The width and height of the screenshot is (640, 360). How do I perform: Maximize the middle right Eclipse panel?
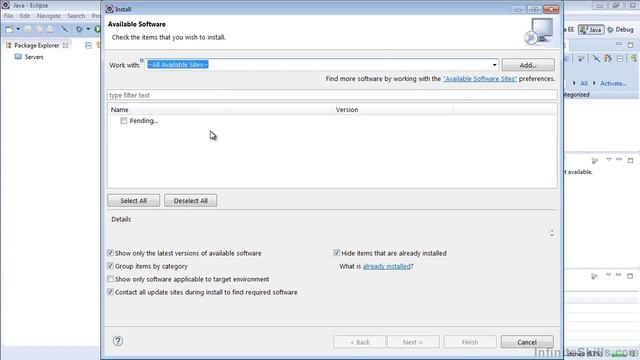point(631,160)
